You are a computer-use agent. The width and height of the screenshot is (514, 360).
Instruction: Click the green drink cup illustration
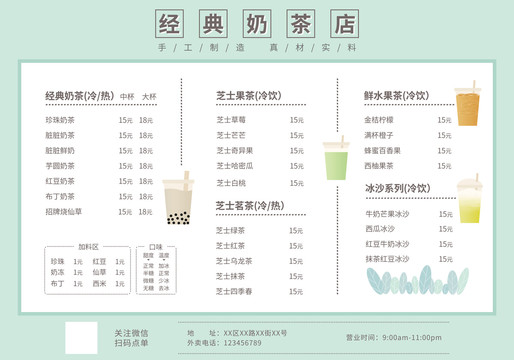click(336, 158)
